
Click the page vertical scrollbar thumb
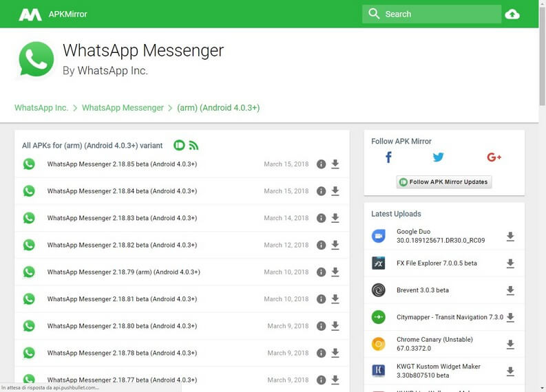(x=542, y=56)
